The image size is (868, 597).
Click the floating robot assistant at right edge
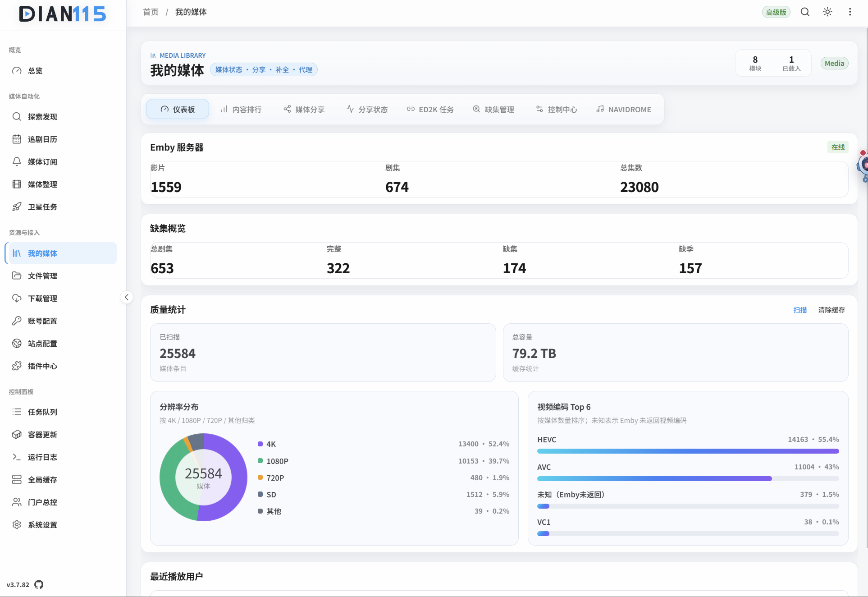pyautogui.click(x=863, y=165)
